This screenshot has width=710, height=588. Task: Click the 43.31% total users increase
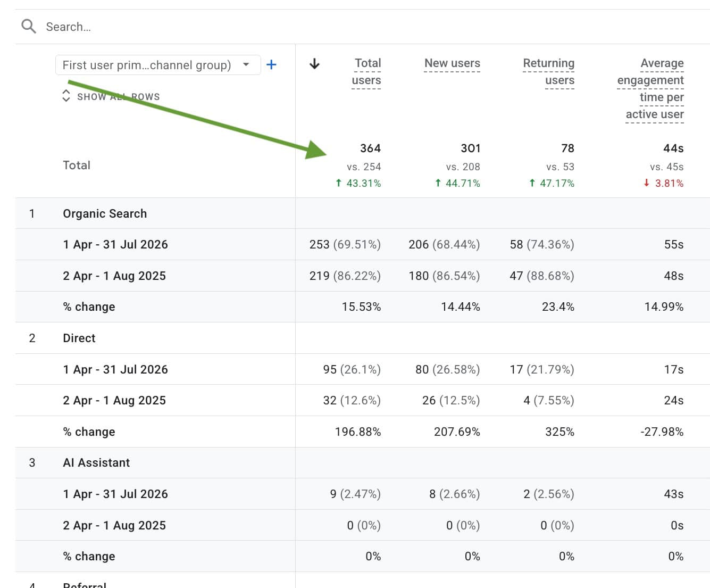(x=358, y=183)
